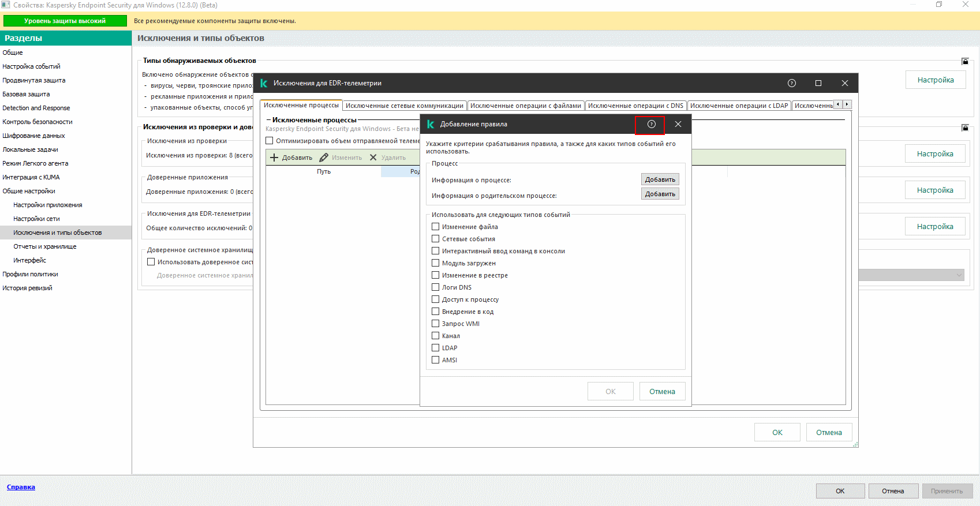Image resolution: width=980 pixels, height=506 pixels.
Task: Click Настройка for EDR telemetry exclusions
Action: pyautogui.click(x=935, y=226)
